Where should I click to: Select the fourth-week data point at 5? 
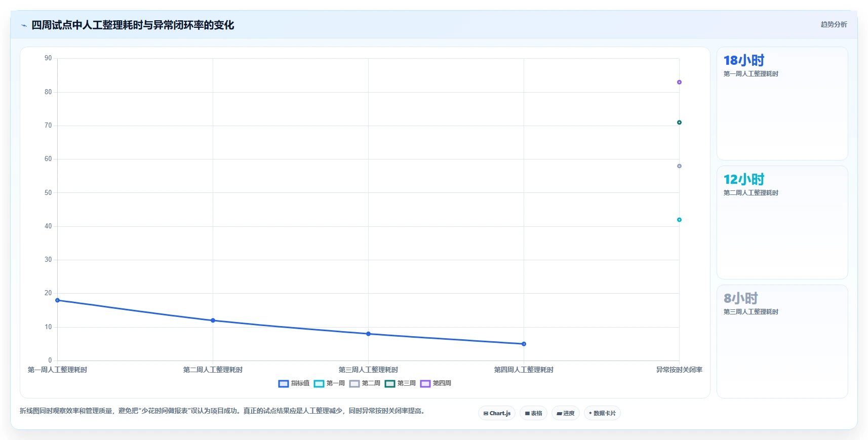[524, 344]
